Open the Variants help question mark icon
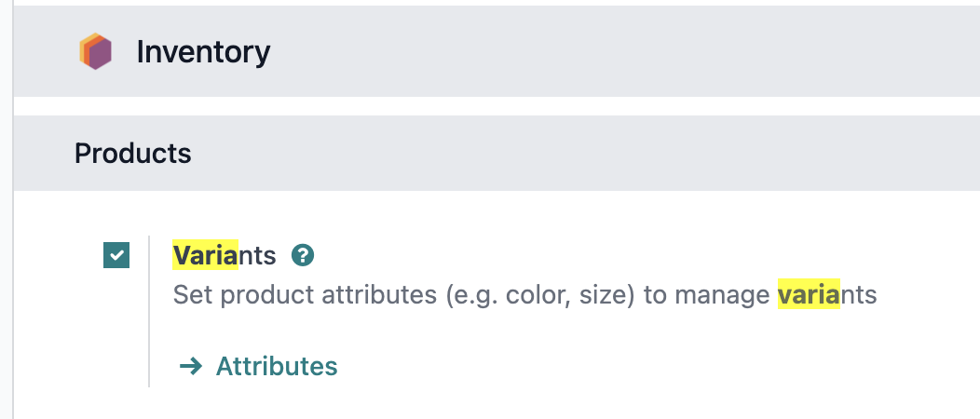This screenshot has height=419, width=980. pos(303,255)
